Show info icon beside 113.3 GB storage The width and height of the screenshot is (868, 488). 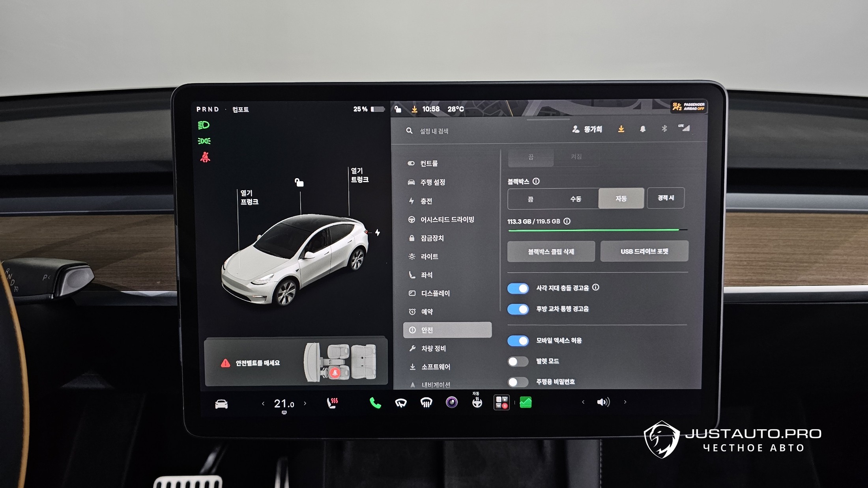tap(567, 221)
